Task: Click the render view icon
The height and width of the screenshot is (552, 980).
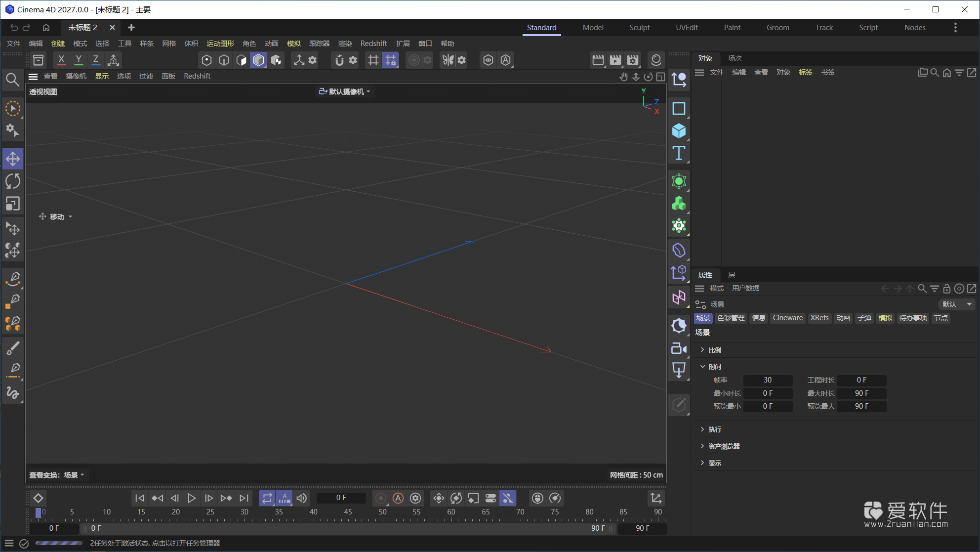Action: 598,60
